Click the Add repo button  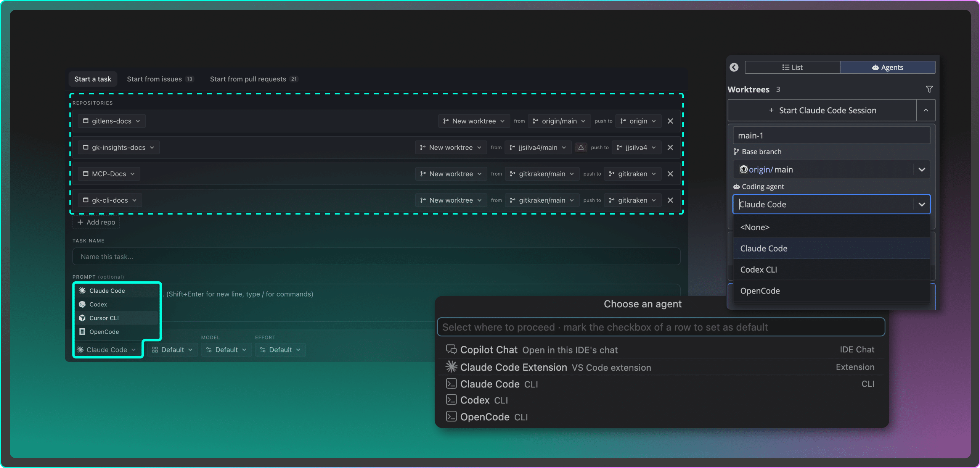pyautogui.click(x=96, y=222)
